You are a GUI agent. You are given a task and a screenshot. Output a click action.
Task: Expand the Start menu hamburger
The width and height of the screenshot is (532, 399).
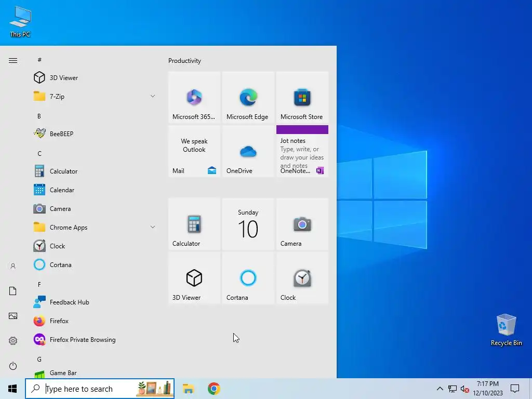tap(13, 60)
